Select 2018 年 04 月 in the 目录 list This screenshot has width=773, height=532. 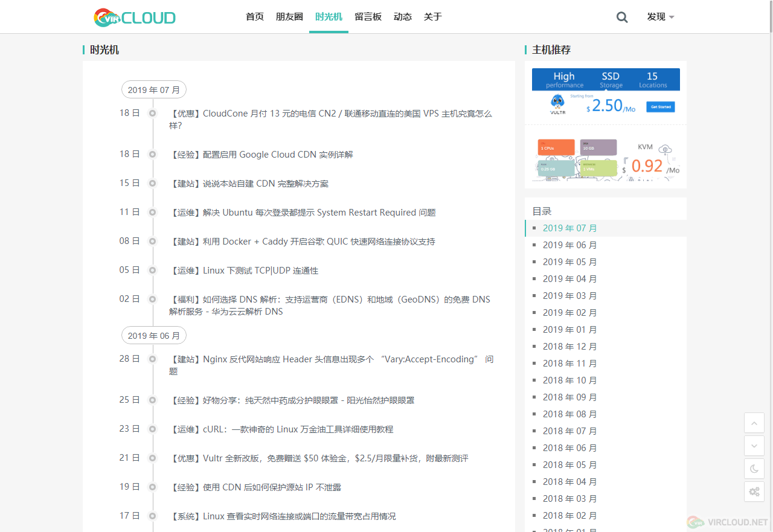pyautogui.click(x=569, y=482)
